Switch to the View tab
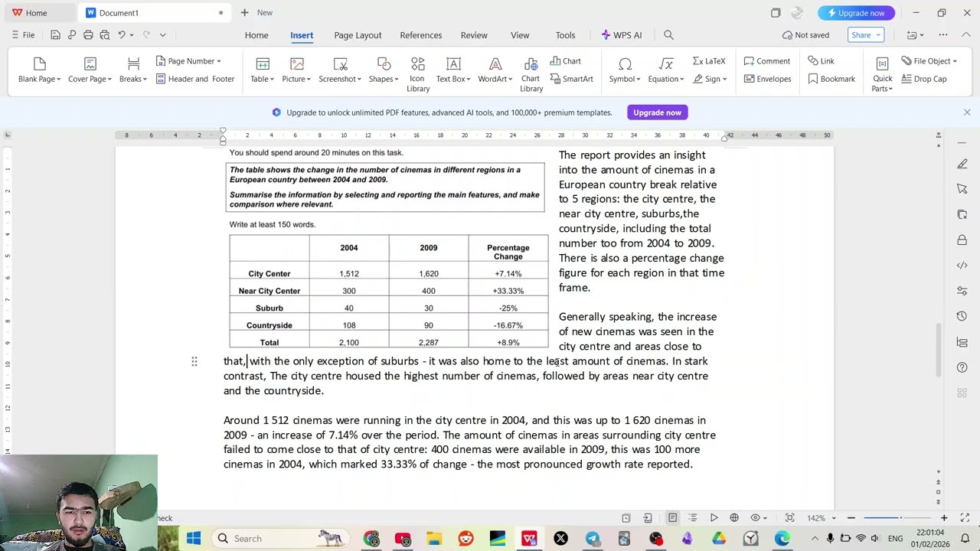The image size is (980, 551). [x=520, y=35]
